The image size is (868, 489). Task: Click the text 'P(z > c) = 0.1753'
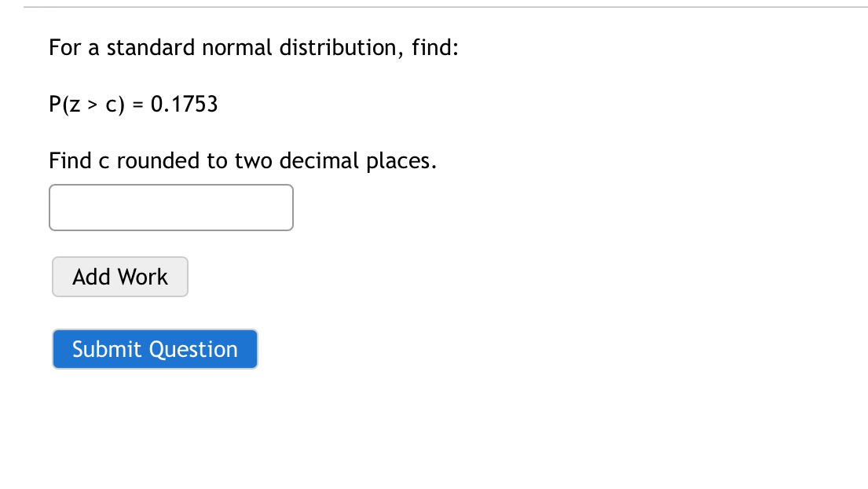click(133, 104)
